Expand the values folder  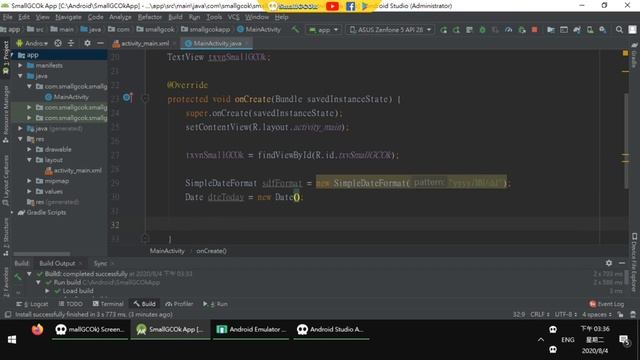29,191
